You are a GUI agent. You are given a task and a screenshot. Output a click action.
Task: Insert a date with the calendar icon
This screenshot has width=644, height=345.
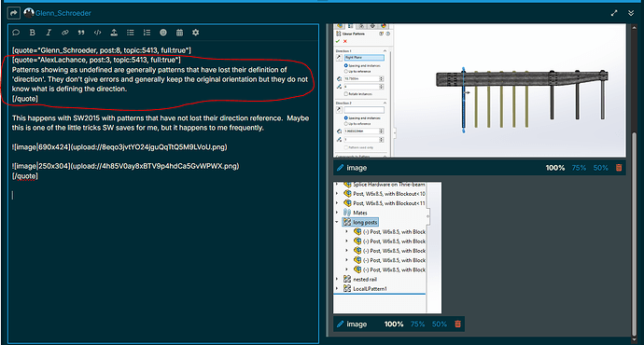tap(179, 33)
